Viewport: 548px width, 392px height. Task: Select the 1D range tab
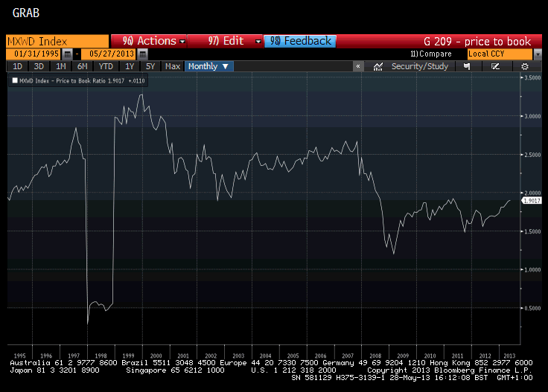(17, 66)
